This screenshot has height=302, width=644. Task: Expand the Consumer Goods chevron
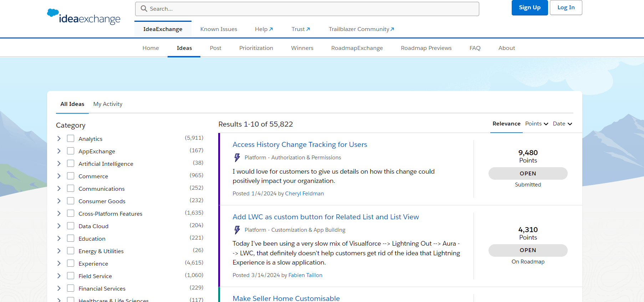click(x=59, y=201)
